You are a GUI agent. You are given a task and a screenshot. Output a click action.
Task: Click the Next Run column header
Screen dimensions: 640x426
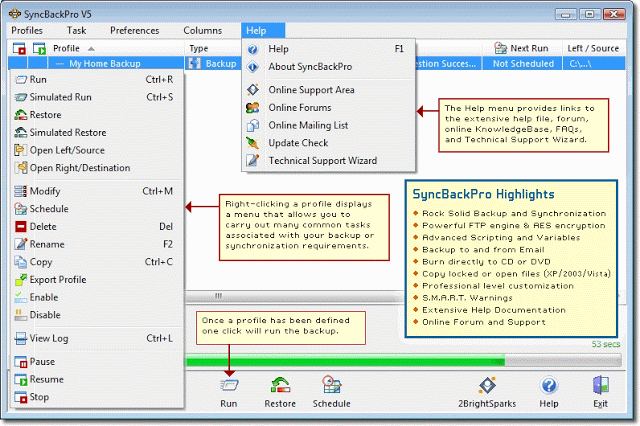[x=522, y=49]
